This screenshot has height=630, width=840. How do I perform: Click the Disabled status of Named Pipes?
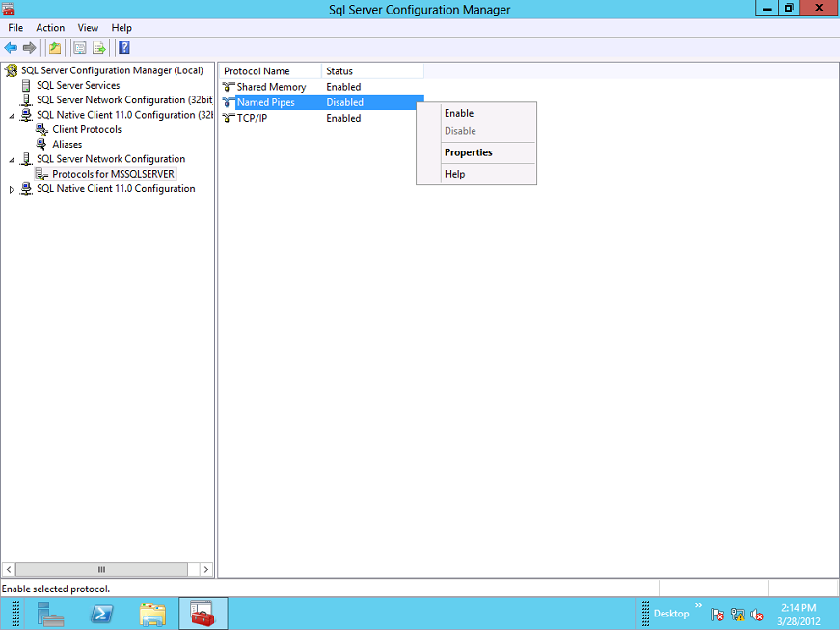[x=344, y=102]
